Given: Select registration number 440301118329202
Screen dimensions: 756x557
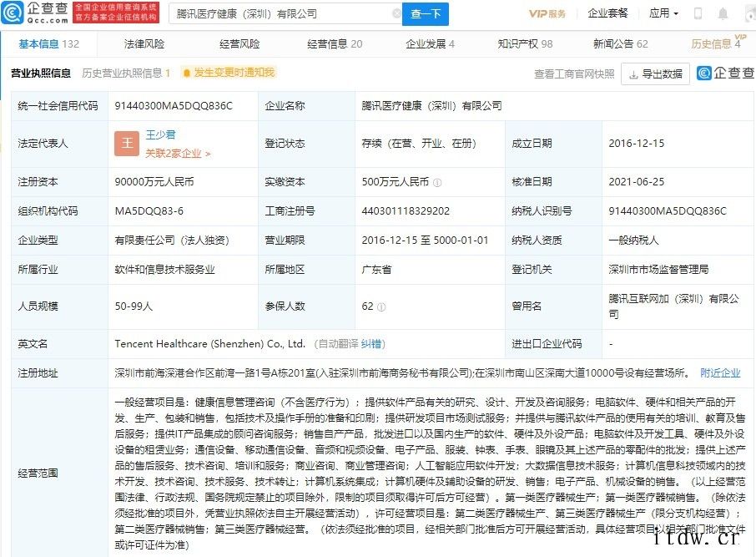Looking at the screenshot, I should pos(406,211).
